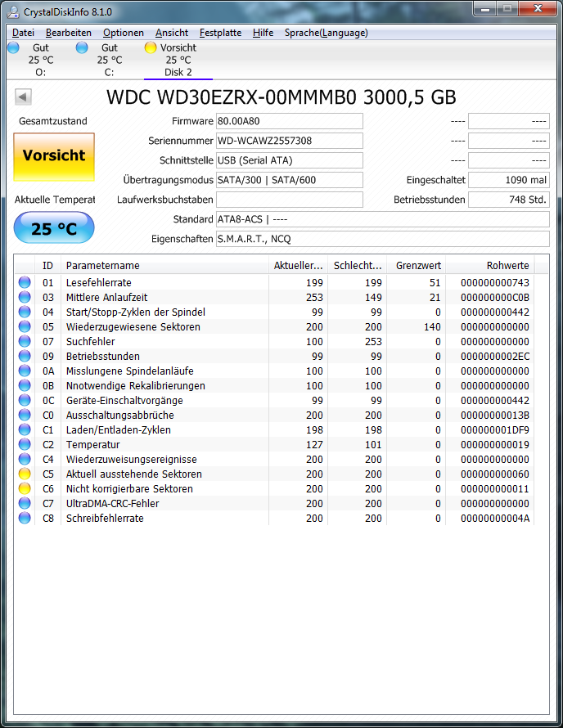Click the CrystalDiskInfo title bar icon

coord(13,11)
